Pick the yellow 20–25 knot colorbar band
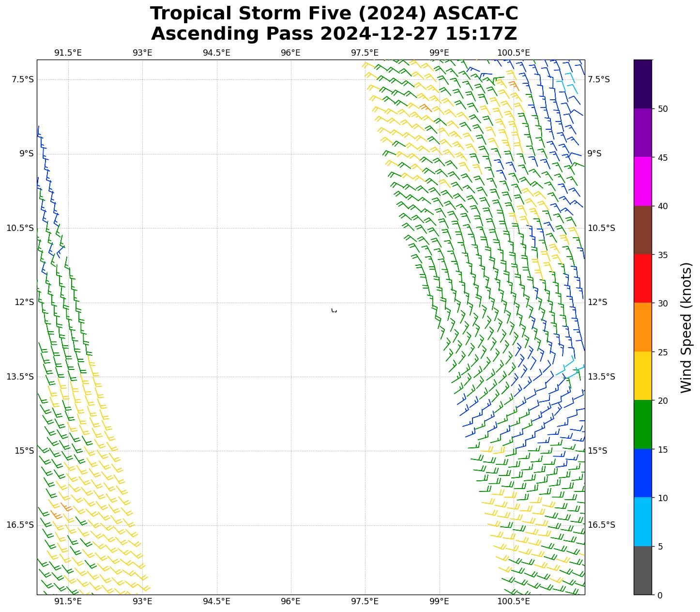The image size is (700, 612). tap(643, 376)
